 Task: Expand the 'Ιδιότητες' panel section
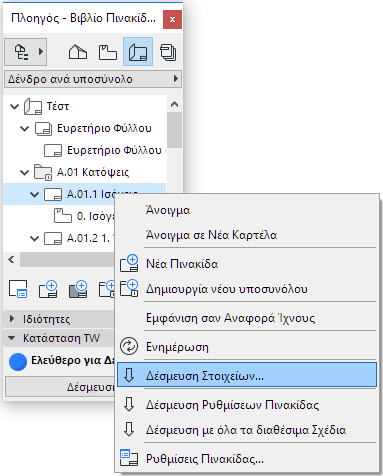pos(12,319)
